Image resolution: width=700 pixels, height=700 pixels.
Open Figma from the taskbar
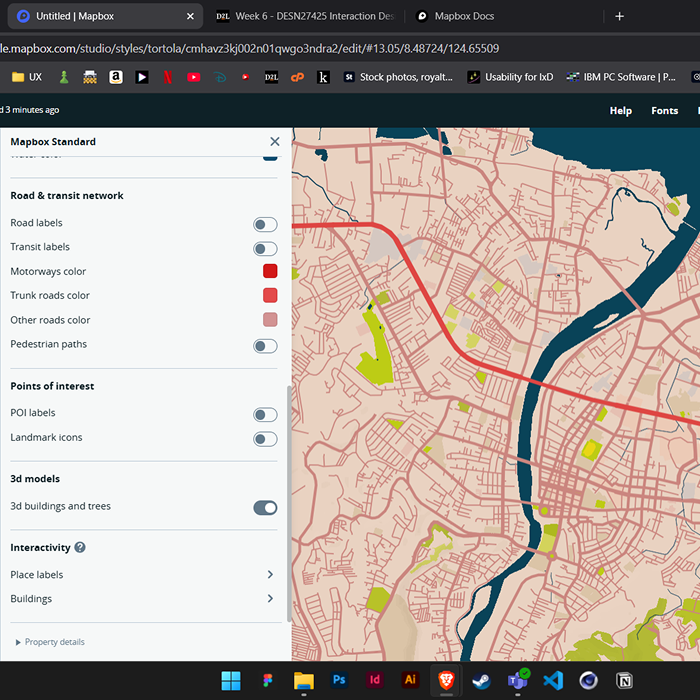pos(267,680)
